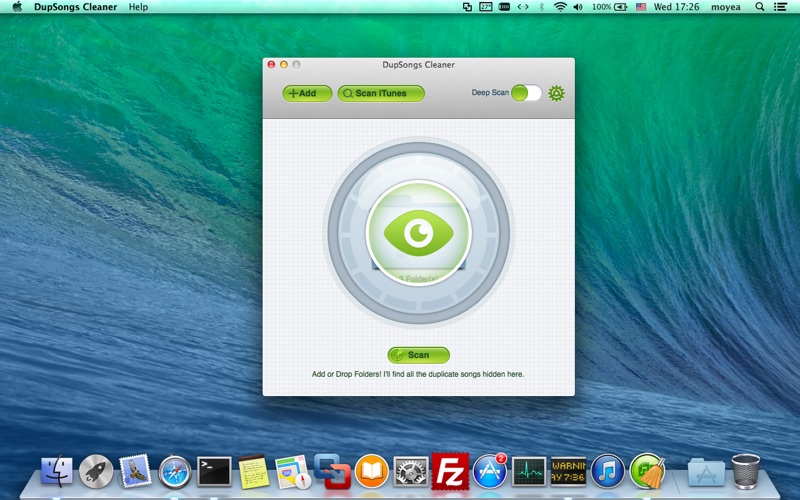Viewport: 800px width, 500px height.
Task: Click the clock showing Wed 17:26
Action: 677,7
